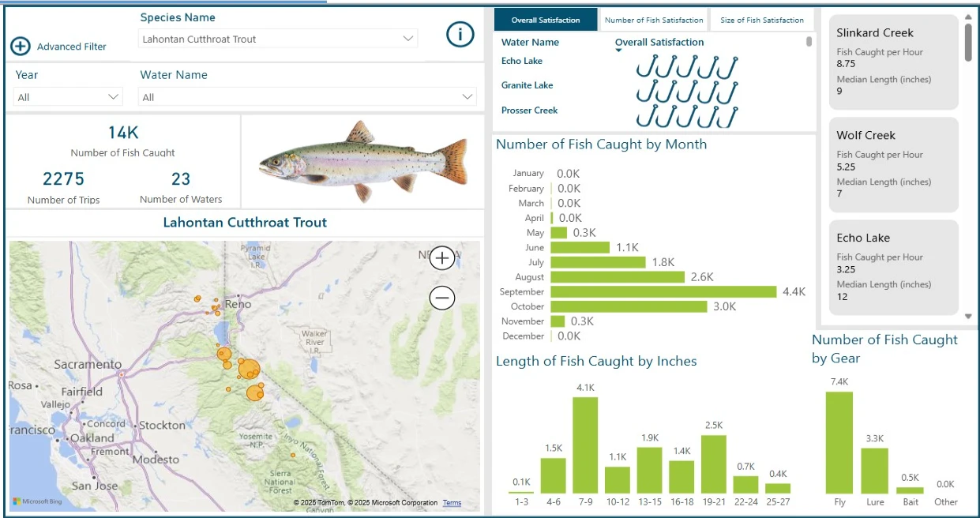Zoom in on the map
The width and height of the screenshot is (980, 518).
pyautogui.click(x=442, y=257)
